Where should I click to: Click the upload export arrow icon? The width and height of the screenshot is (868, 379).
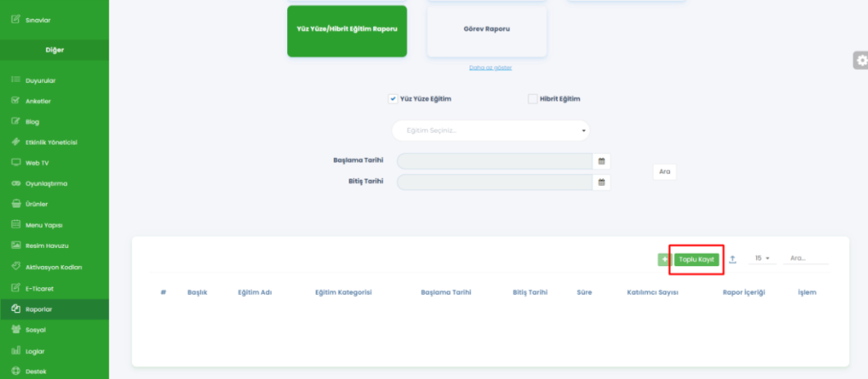click(x=733, y=259)
